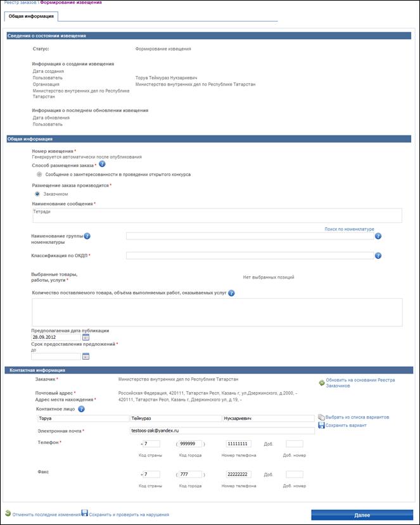
Task: Click user name Торуа Теймураз Нукзариевич text
Action: (x=166, y=78)
